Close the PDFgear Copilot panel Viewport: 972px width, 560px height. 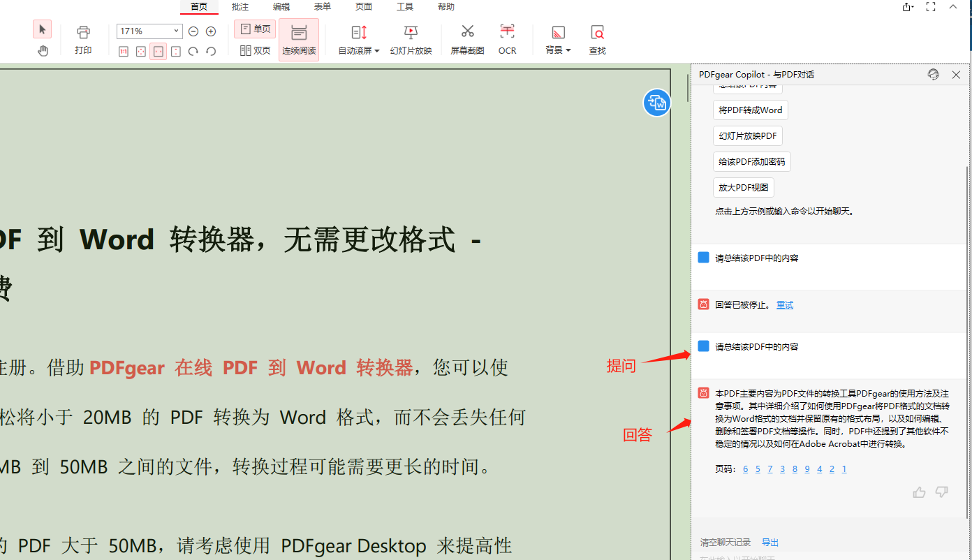click(957, 75)
